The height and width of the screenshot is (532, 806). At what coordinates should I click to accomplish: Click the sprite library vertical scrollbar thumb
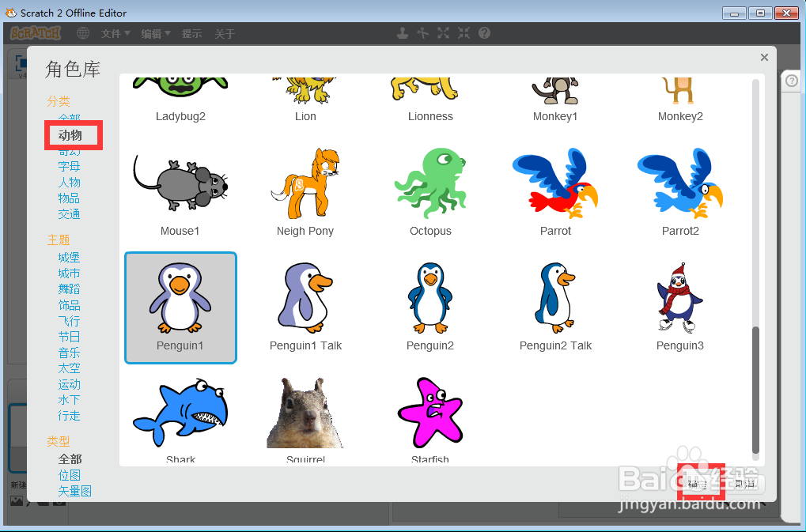[x=755, y=391]
